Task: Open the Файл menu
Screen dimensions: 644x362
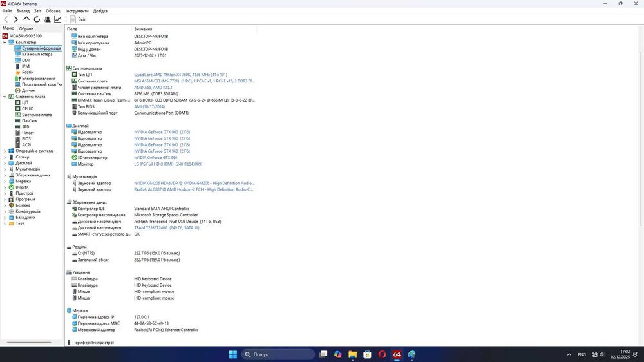Action: pos(7,11)
